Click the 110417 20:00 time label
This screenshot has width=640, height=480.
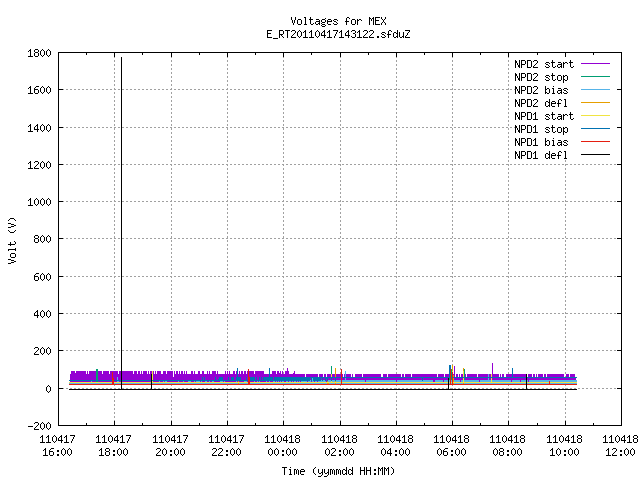pos(170,446)
